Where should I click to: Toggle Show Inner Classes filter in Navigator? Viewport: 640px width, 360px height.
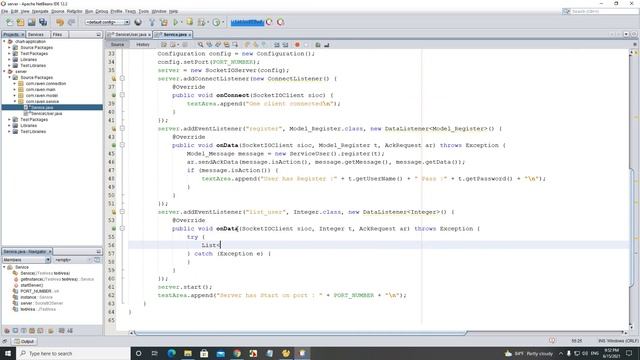(40, 331)
